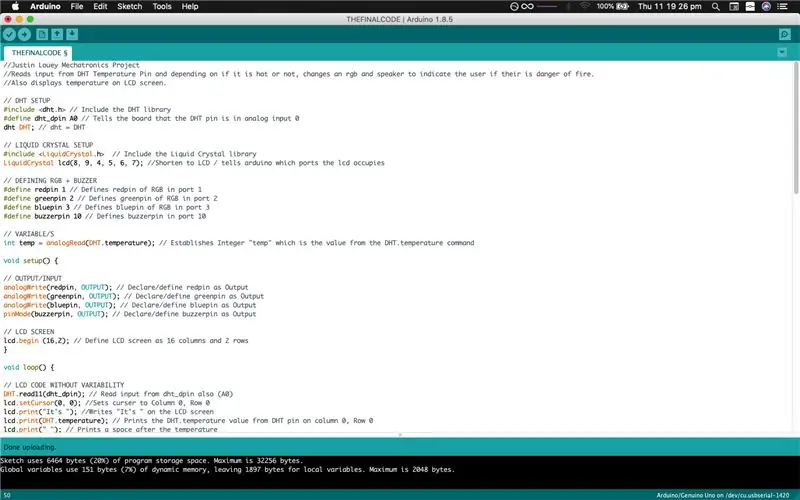Open a sketch with the Open icon

click(57, 34)
